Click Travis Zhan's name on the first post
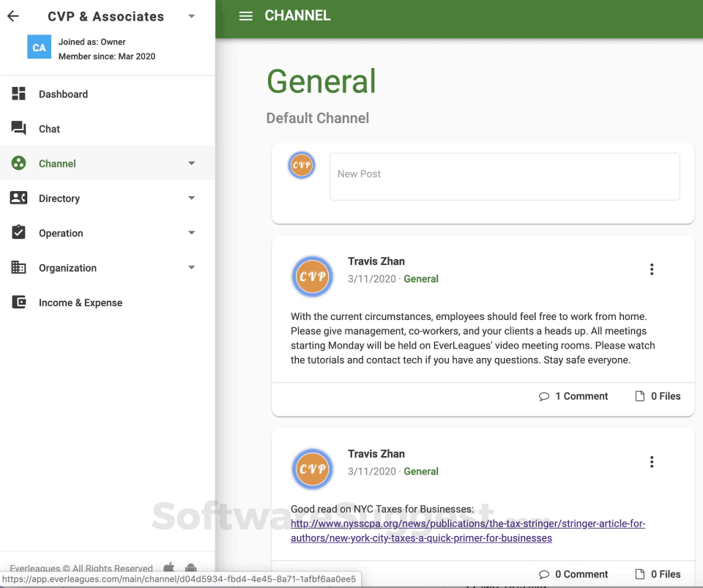 [x=376, y=261]
